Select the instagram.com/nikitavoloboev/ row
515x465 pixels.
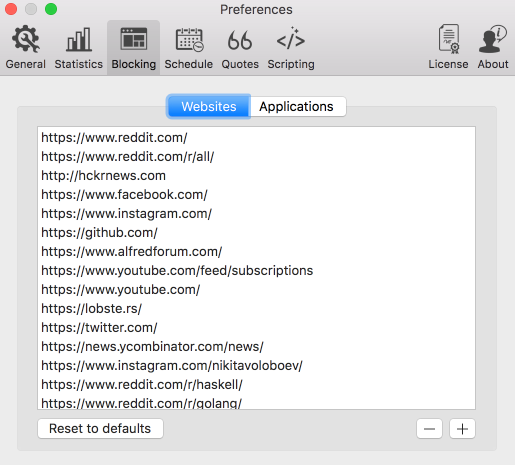256,365
